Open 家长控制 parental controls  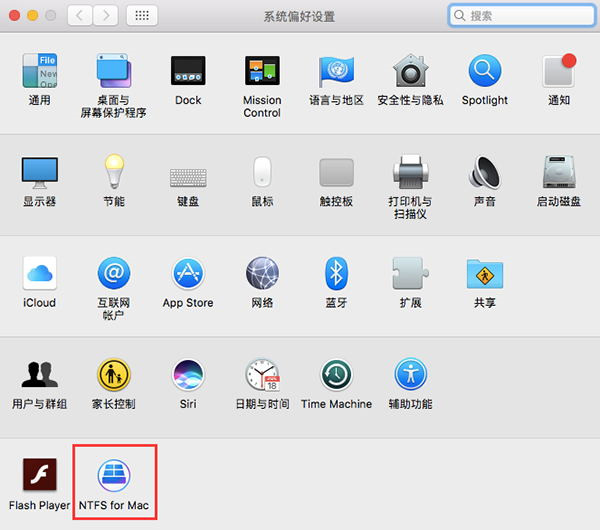(113, 376)
